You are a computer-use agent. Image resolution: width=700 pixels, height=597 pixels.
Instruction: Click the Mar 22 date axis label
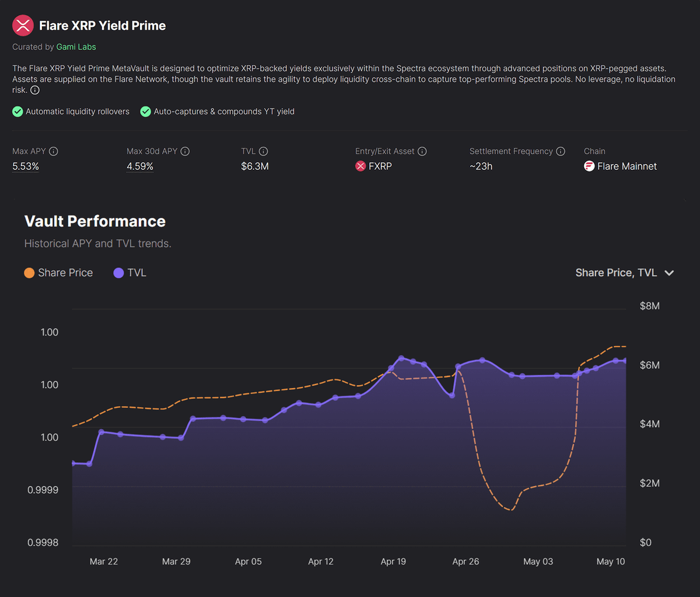coord(104,561)
